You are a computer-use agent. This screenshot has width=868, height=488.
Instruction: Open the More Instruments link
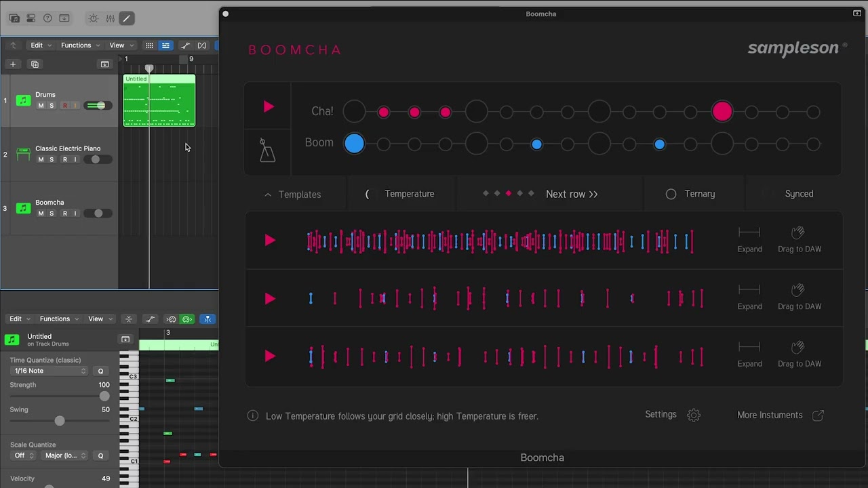(781, 415)
